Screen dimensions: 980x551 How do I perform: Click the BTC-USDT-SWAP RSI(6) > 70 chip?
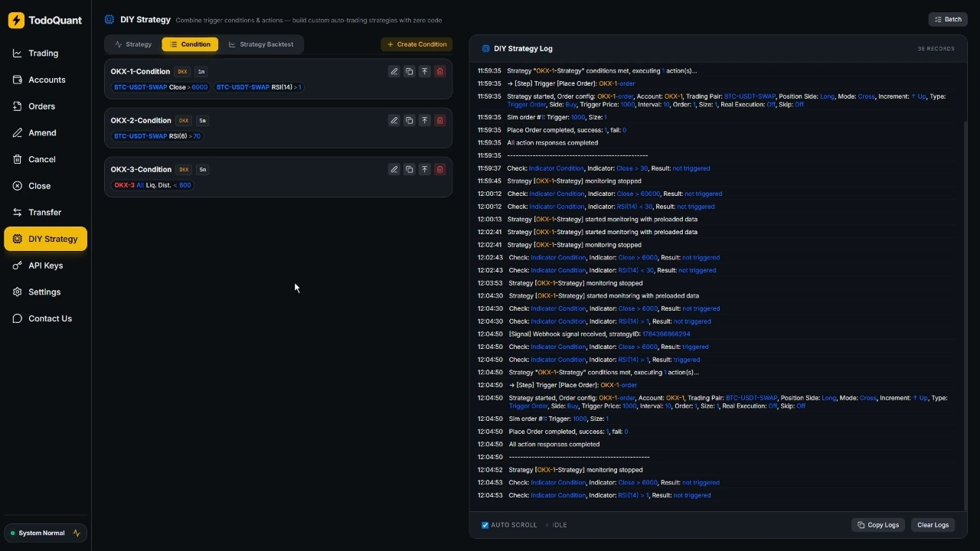(158, 136)
